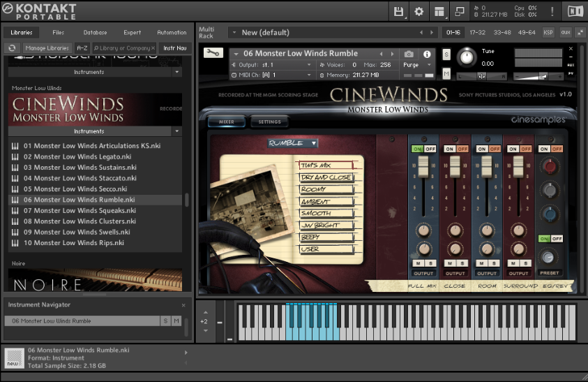Switch to the Database tab
The image size is (588, 382).
click(x=96, y=33)
